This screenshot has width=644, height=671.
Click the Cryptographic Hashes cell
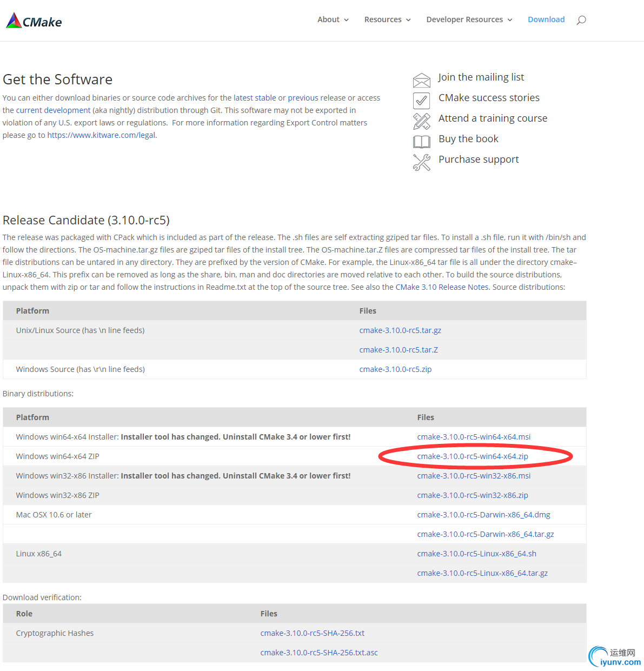pyautogui.click(x=55, y=633)
